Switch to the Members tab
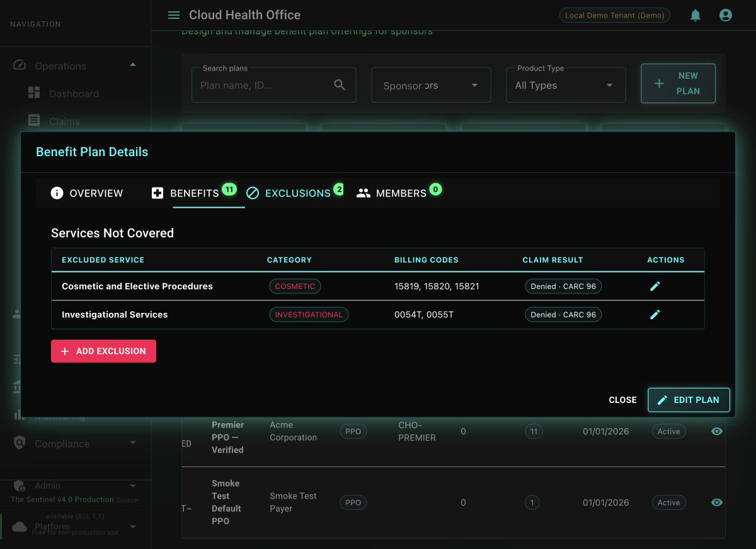 (x=399, y=193)
